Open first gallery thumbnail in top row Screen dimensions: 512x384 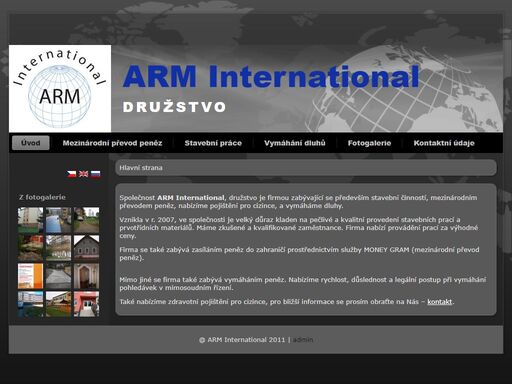tap(30, 220)
